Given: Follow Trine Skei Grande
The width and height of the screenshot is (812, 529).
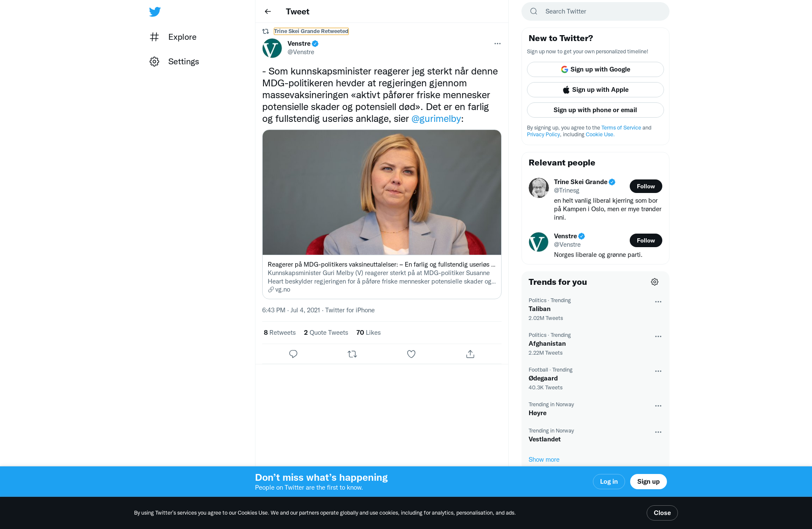Looking at the screenshot, I should [646, 186].
